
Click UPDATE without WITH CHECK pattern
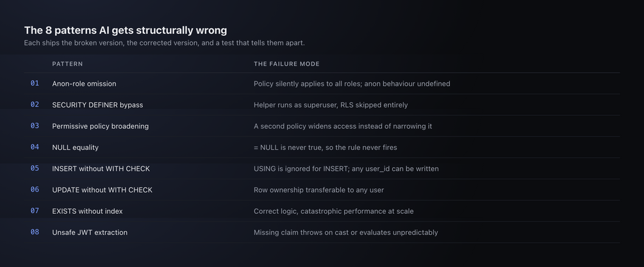[x=103, y=190]
